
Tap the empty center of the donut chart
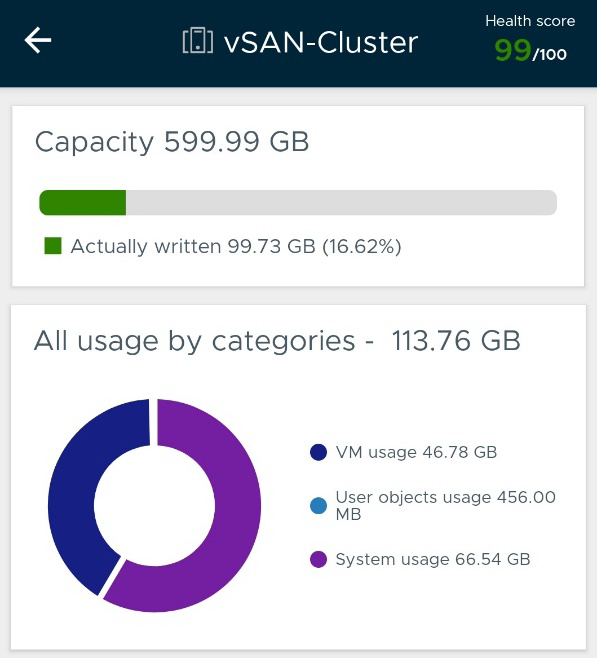click(154, 505)
